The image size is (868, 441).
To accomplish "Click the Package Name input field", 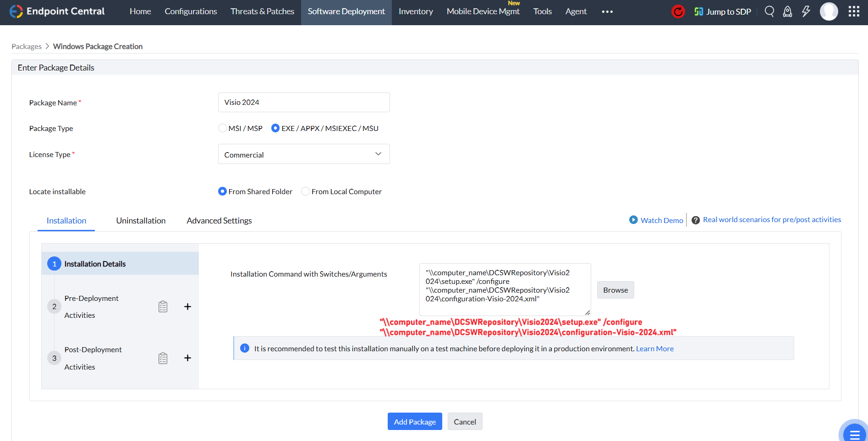I will coord(304,102).
